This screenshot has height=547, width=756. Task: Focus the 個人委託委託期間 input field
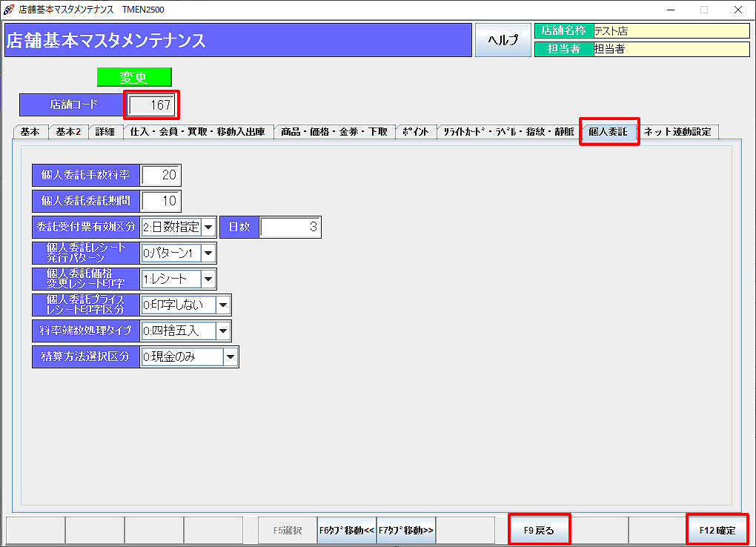click(161, 201)
